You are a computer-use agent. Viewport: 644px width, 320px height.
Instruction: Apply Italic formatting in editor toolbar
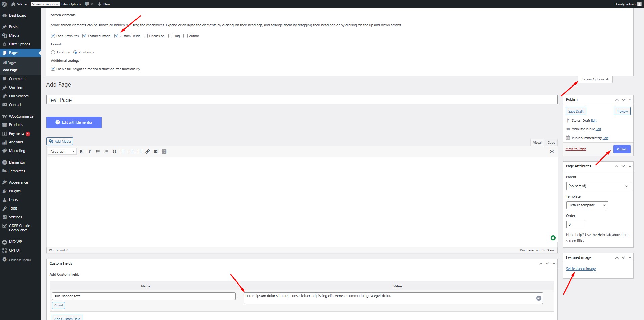(90, 152)
